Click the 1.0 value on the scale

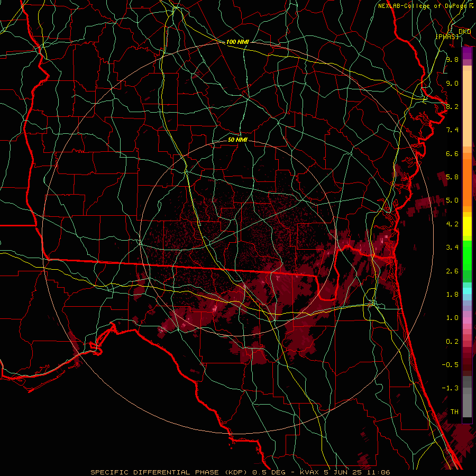point(452,318)
